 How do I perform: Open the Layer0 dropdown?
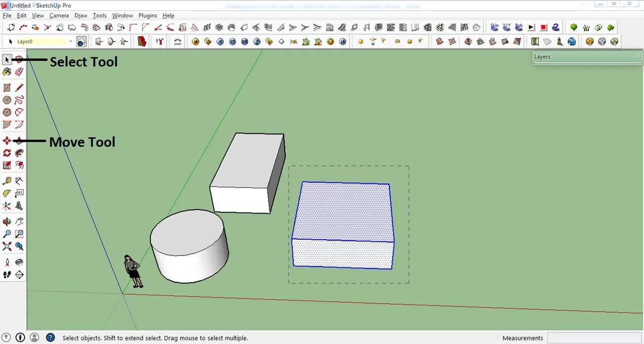click(x=71, y=42)
